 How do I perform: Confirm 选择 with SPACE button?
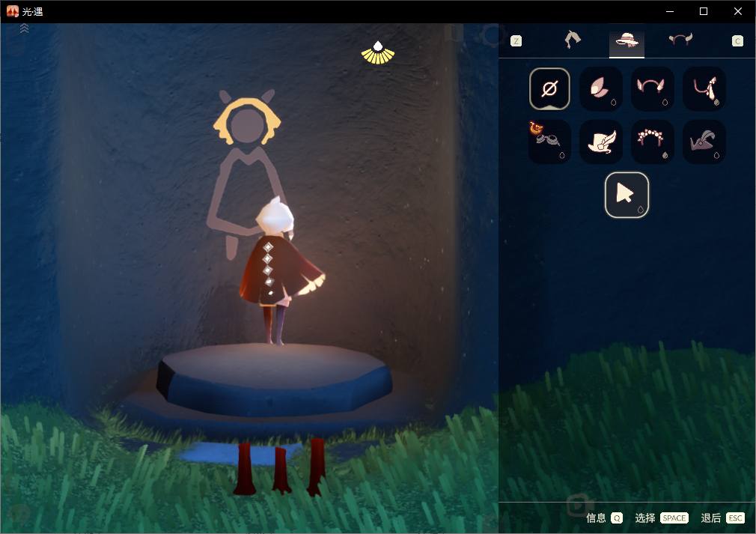662,518
